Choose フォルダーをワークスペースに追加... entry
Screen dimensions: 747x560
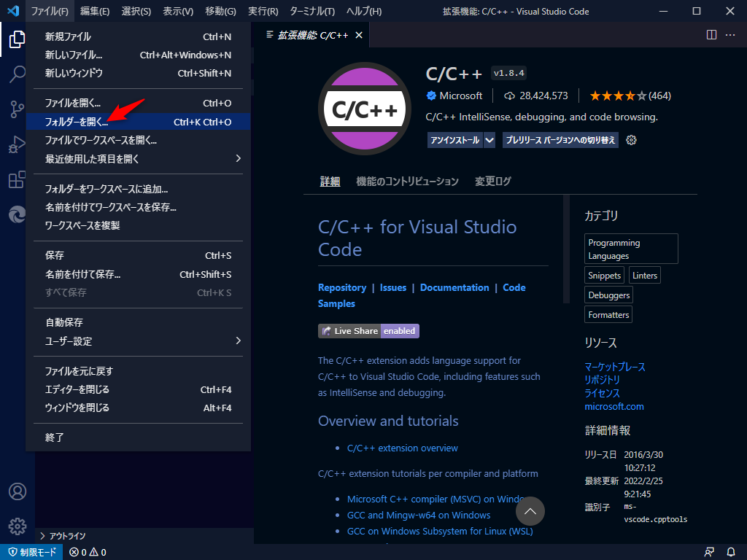[138, 189]
